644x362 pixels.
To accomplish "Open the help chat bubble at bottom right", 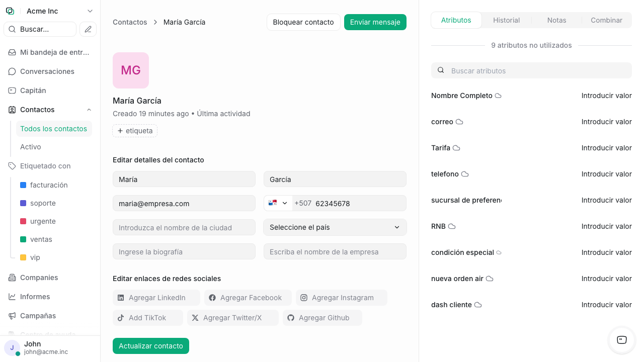I will pos(621,340).
